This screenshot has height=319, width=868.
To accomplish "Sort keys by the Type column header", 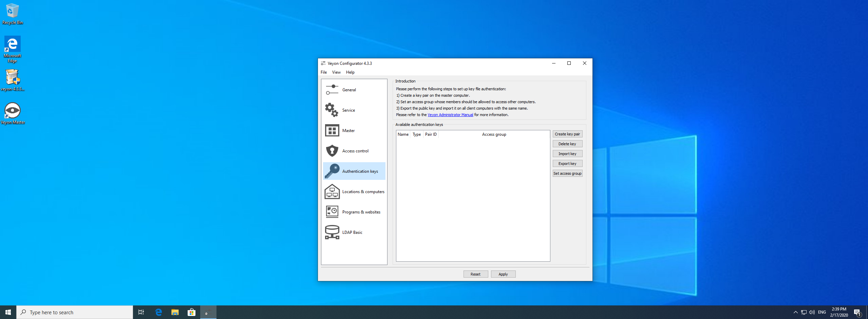I will point(417,134).
